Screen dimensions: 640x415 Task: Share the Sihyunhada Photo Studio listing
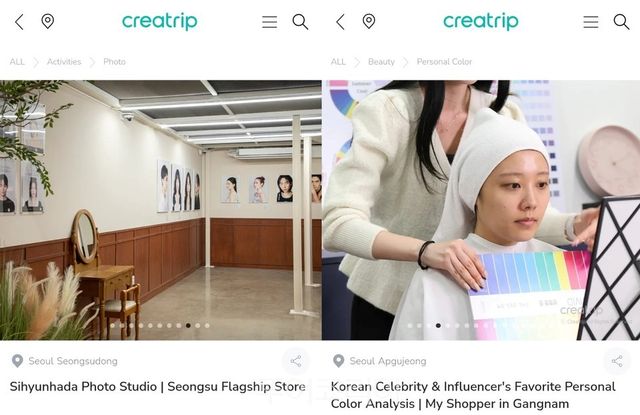point(296,361)
